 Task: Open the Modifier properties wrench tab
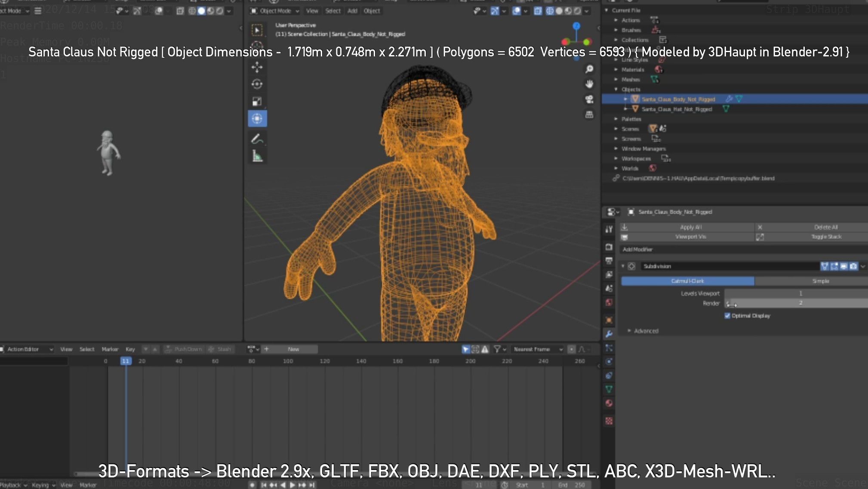click(x=609, y=334)
